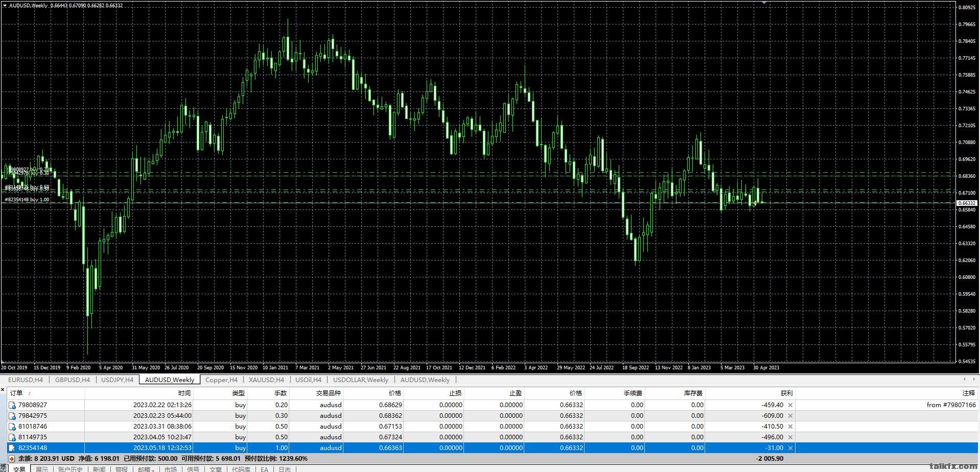Open the XAUUSD,H4 chart tab
Screen dimensions: 980x472
pyautogui.click(x=266, y=380)
